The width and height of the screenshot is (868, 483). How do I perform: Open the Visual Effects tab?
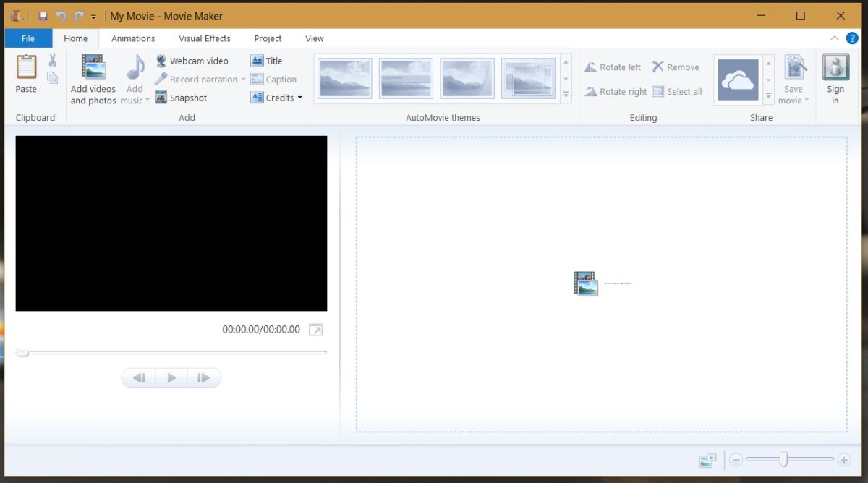point(204,38)
